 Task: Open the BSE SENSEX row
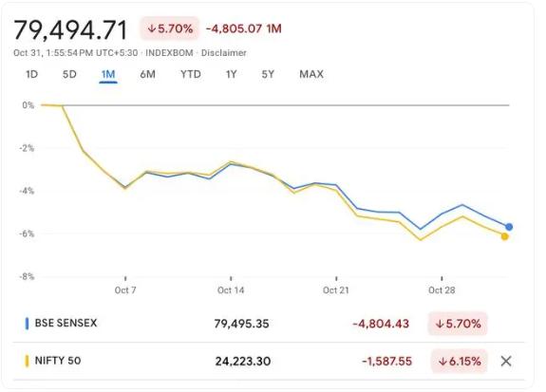click(x=269, y=324)
